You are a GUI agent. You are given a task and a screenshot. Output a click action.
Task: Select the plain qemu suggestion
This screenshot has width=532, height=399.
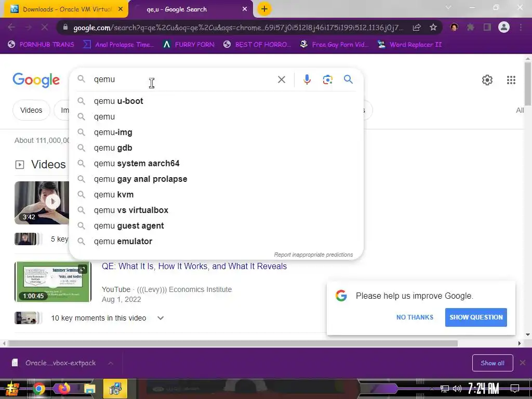[216, 117]
